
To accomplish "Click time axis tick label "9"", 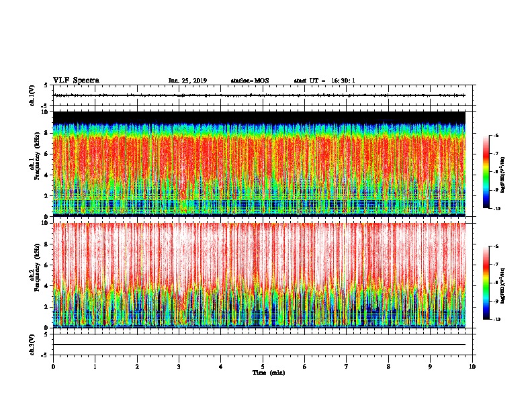I will pyautogui.click(x=430, y=367).
